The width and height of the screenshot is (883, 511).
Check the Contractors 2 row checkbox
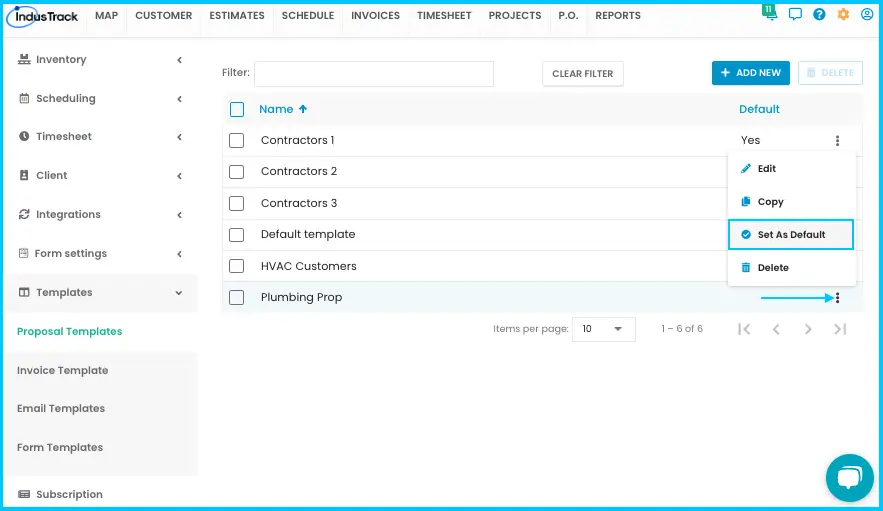pos(237,171)
